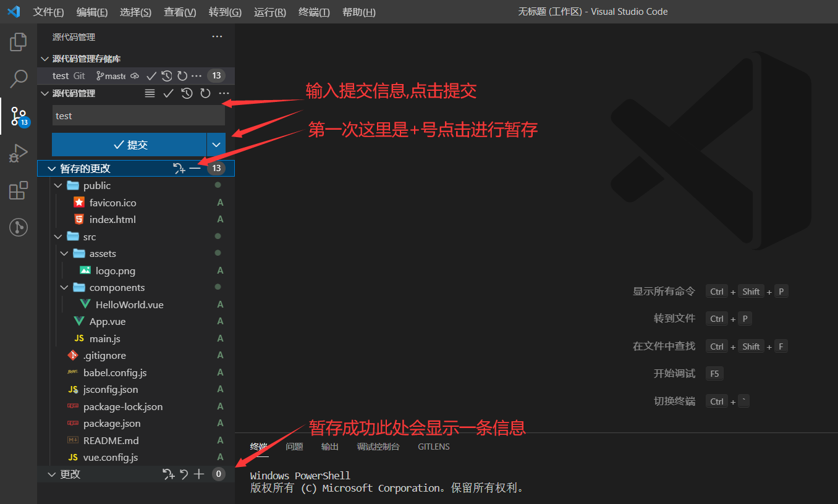838x504 pixels.
Task: Collapse the 暂存的更改 group
Action: click(x=52, y=169)
